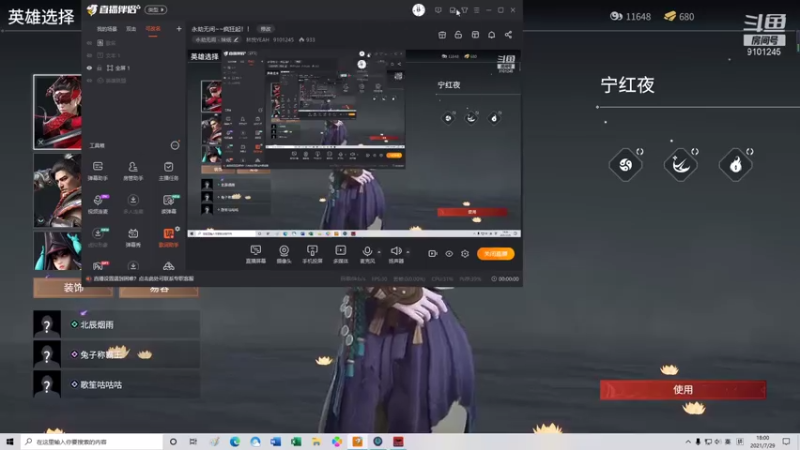The width and height of the screenshot is (800, 450).
Task: Open the hamburger menu in the title bar
Action: pyautogui.click(x=477, y=10)
